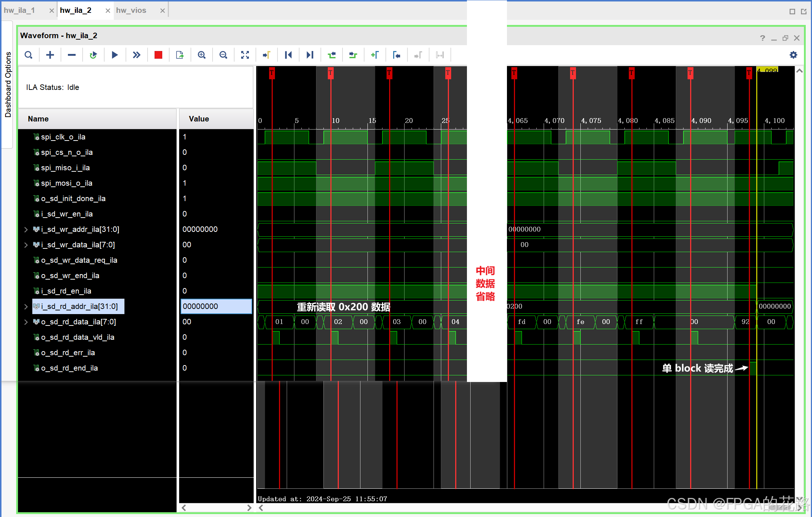Click the zoom in magnifier icon
The image size is (812, 517).
tap(202, 55)
